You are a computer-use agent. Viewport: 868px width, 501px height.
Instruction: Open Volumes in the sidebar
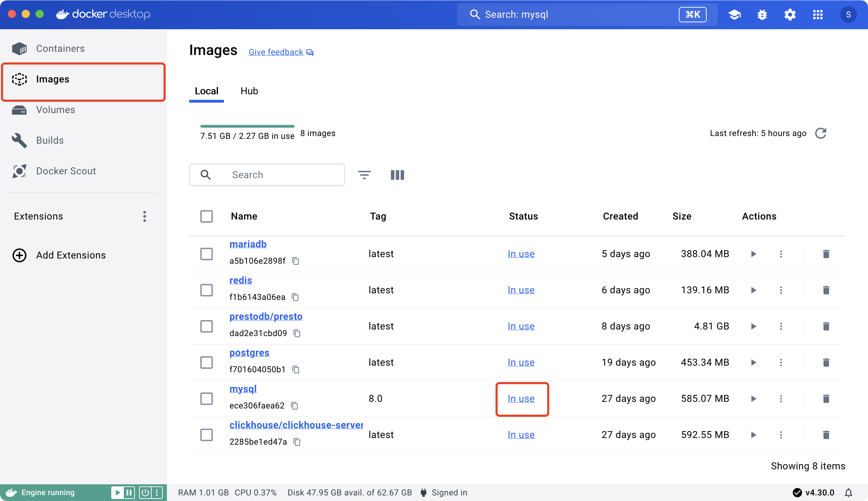[83, 110]
